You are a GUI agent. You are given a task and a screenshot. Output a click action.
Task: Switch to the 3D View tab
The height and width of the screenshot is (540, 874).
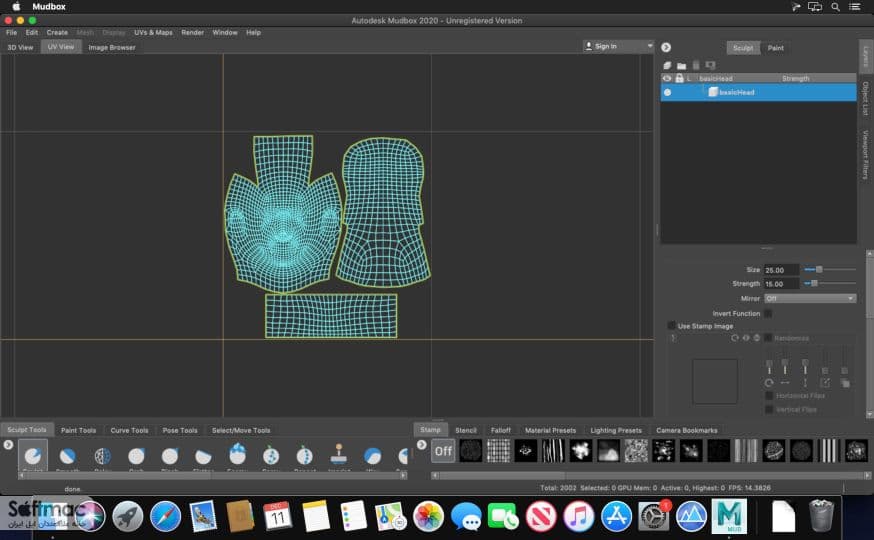point(20,47)
